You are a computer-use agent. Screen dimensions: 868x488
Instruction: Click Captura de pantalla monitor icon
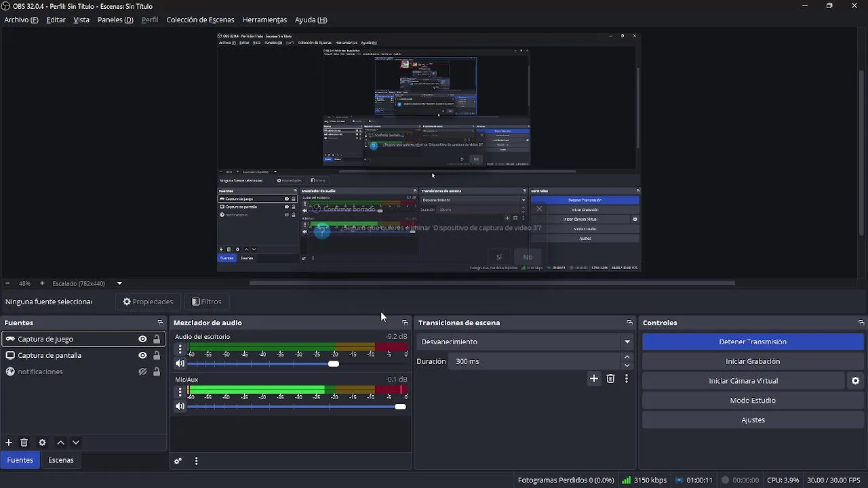[x=10, y=355]
